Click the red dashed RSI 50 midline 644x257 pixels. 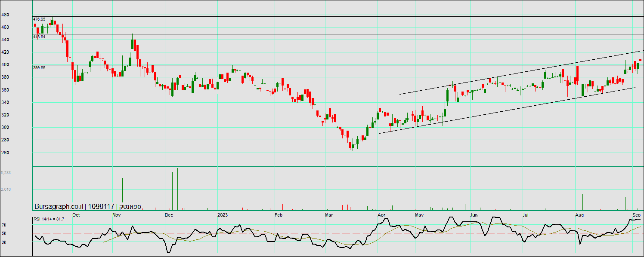click(301, 233)
